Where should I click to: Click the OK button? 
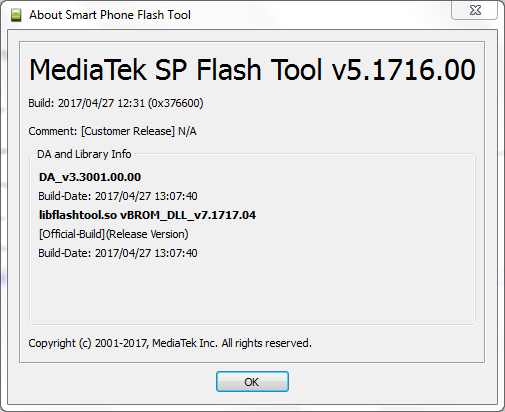point(252,382)
